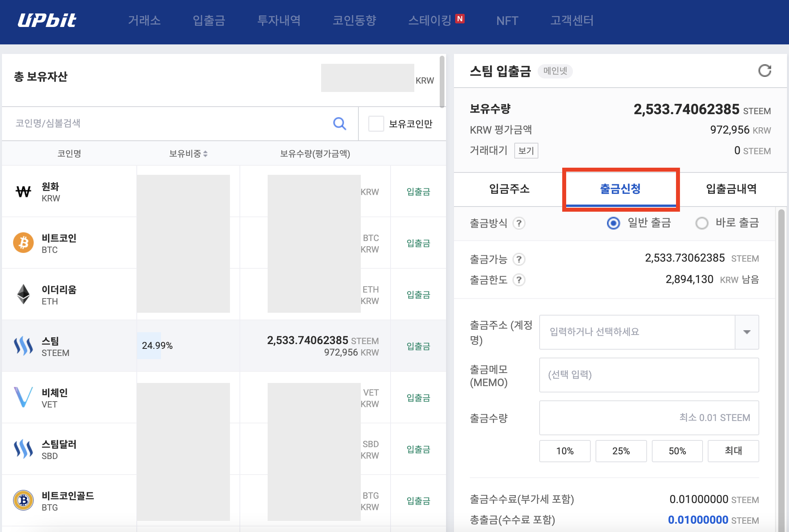Focus the 출금메모 (MEMO) input field
The height and width of the screenshot is (532, 789).
point(649,375)
